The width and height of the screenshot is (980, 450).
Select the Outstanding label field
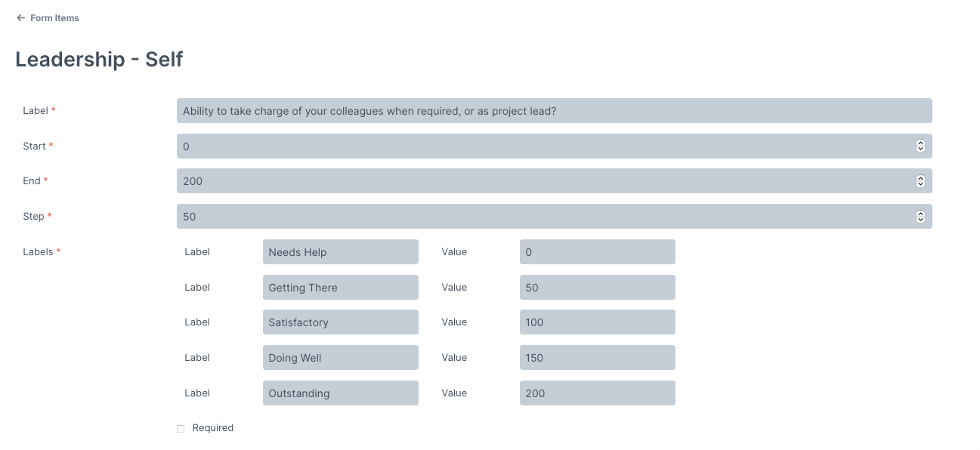(340, 393)
